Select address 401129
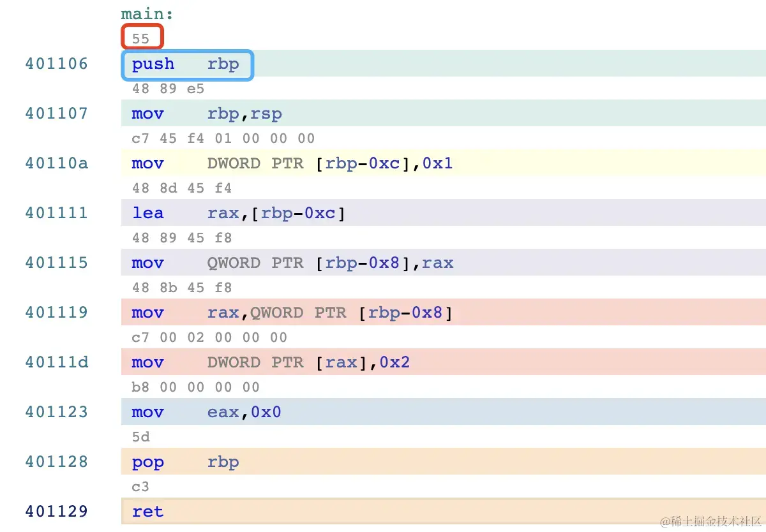Viewport: 766px width, 532px height. [x=57, y=512]
